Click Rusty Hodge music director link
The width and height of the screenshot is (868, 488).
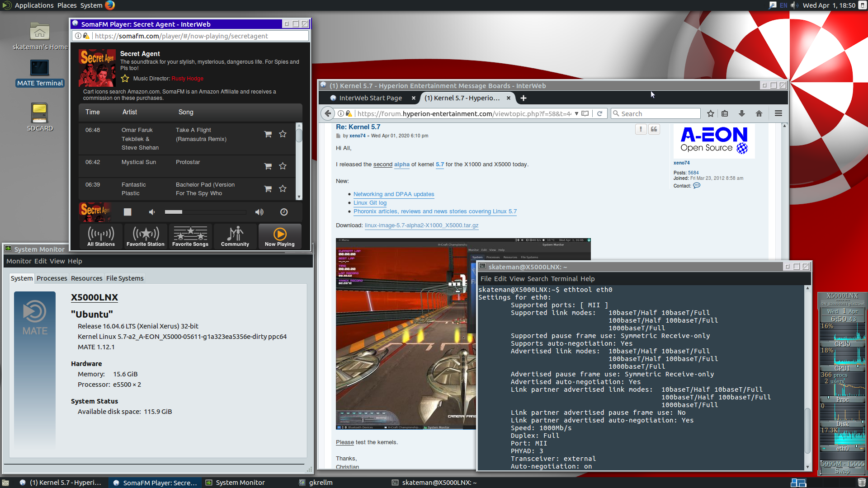tap(188, 79)
